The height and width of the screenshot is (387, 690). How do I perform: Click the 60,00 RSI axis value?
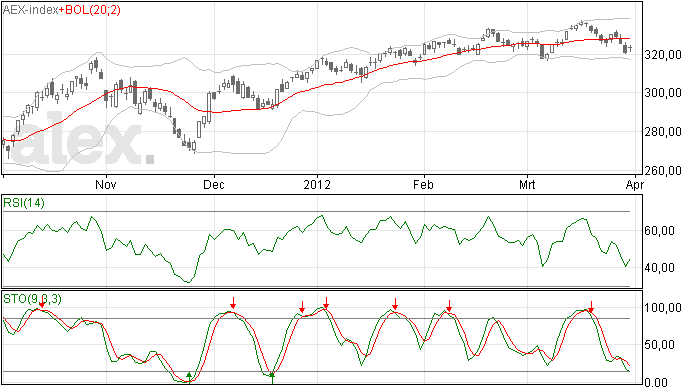click(660, 231)
